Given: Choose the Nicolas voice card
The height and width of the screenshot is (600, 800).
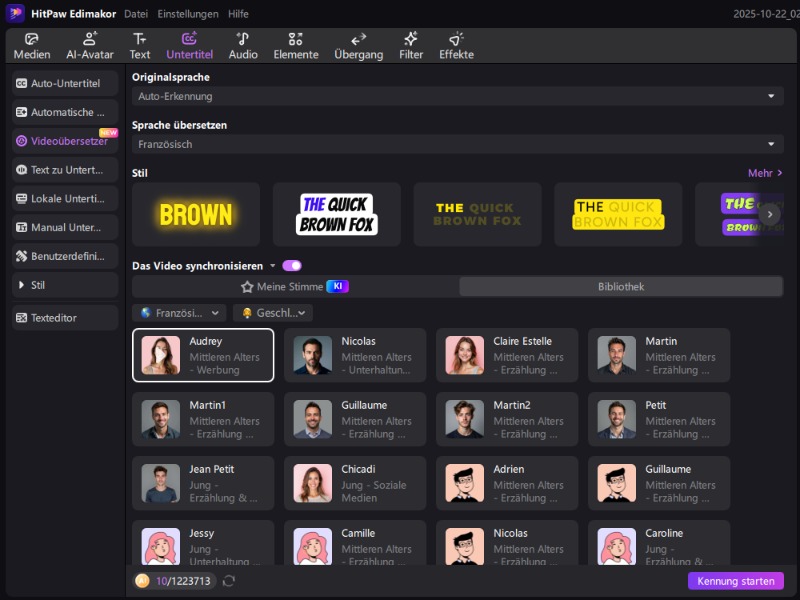Looking at the screenshot, I should (355, 355).
